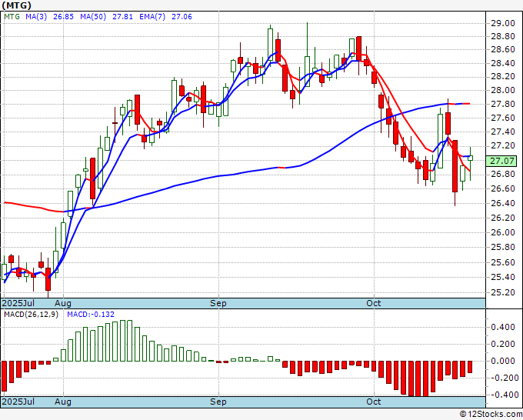Click the Sep marker on MACD panel axis
This screenshot has width=523, height=420.
pyautogui.click(x=218, y=402)
